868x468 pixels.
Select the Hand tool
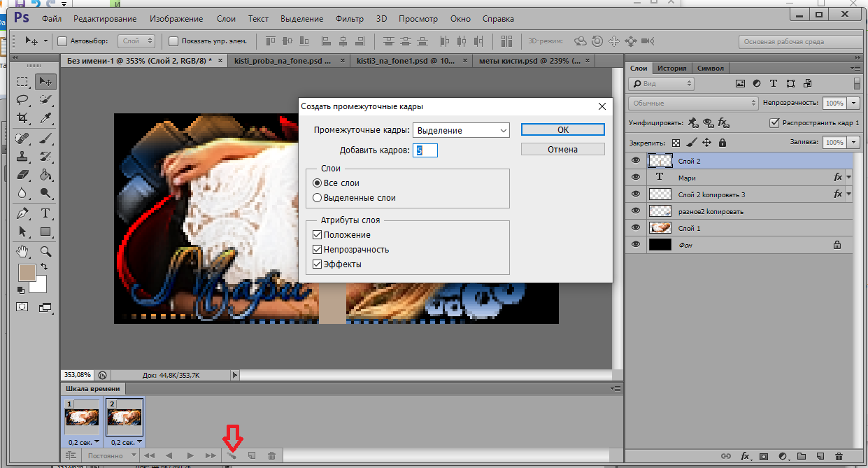[23, 251]
